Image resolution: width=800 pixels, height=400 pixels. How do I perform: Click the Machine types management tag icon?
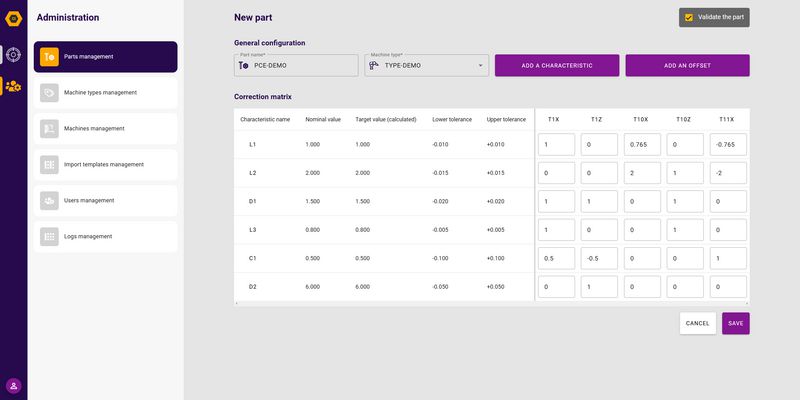point(49,93)
